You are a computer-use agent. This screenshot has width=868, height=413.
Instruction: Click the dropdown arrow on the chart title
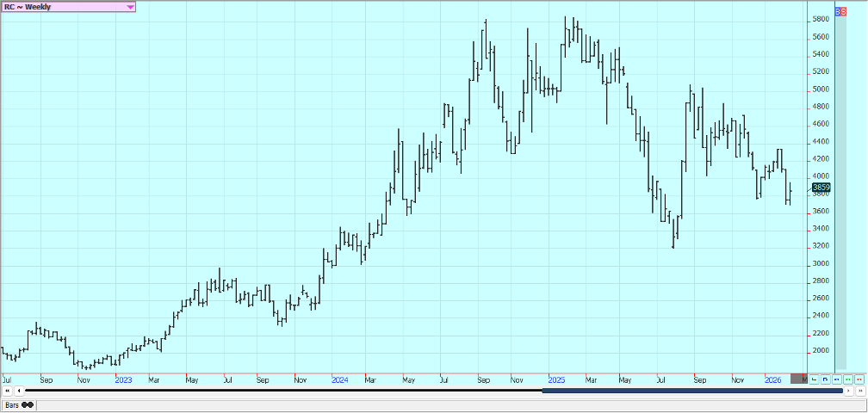point(130,7)
